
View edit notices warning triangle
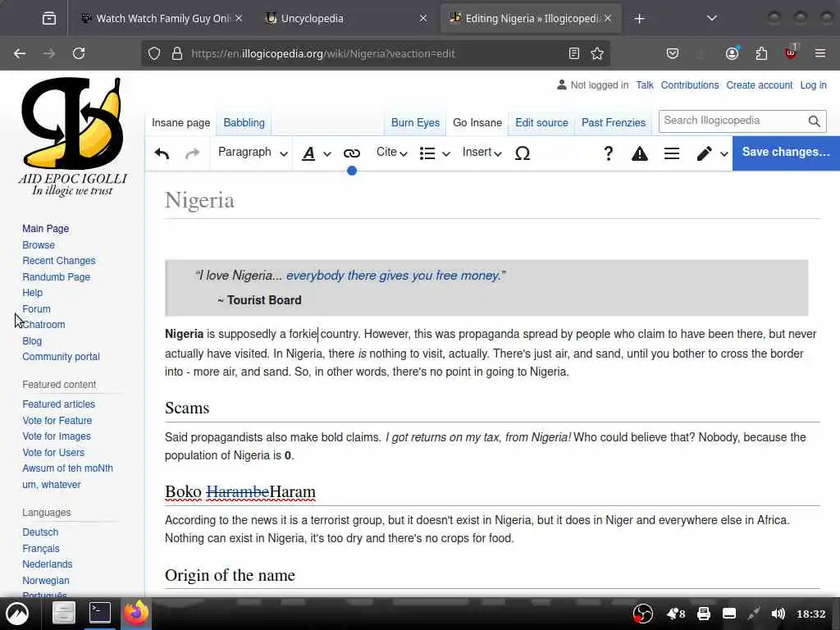click(x=639, y=154)
